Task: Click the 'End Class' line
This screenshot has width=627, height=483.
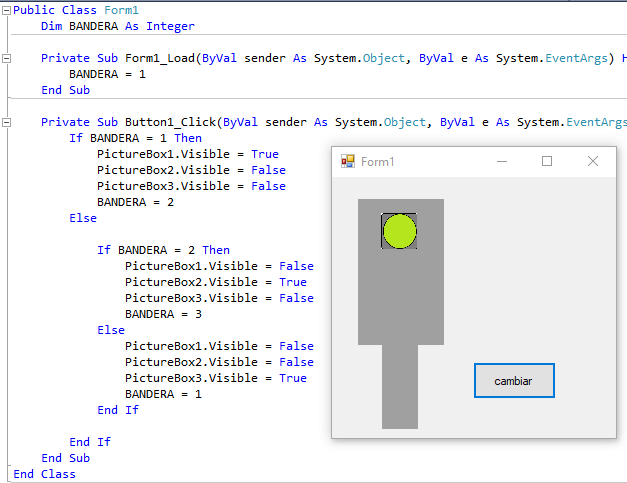Action: (x=44, y=474)
